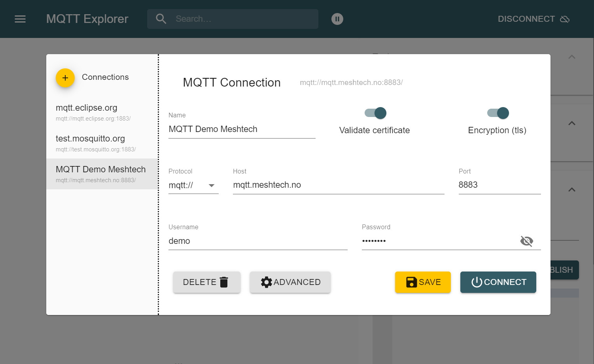The image size is (594, 364).
Task: Click the gear icon for Advanced settings
Action: [x=266, y=282]
